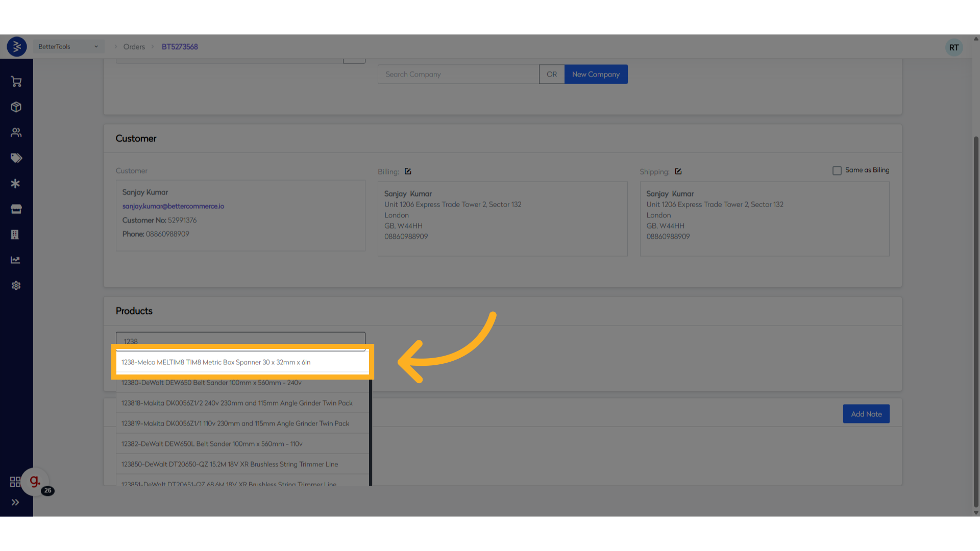980x551 pixels.
Task: Click the Shipping address edit icon
Action: pyautogui.click(x=678, y=171)
